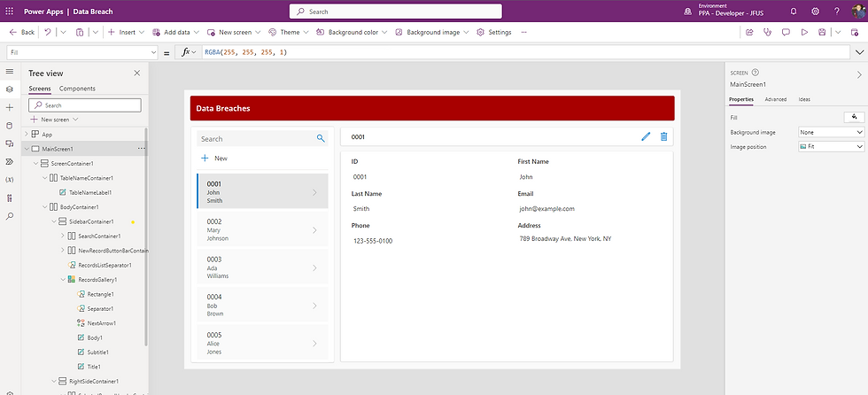Run the App checker stethoscope icon

767,32
